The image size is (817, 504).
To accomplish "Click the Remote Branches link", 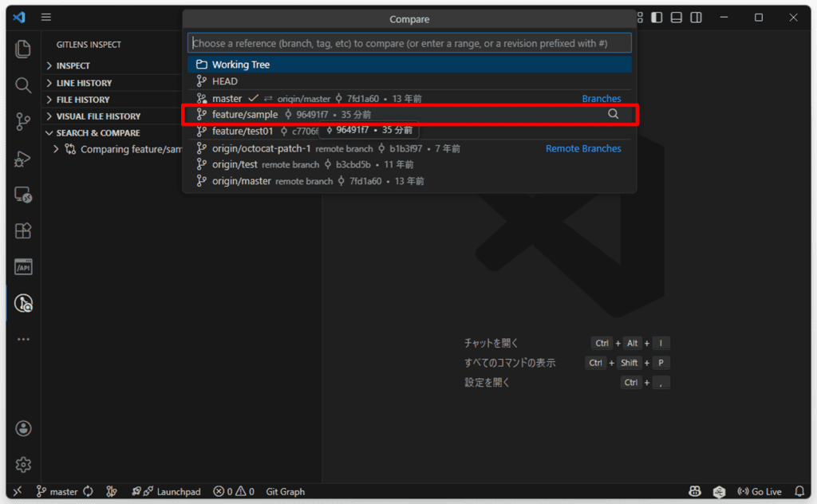I will [x=583, y=148].
